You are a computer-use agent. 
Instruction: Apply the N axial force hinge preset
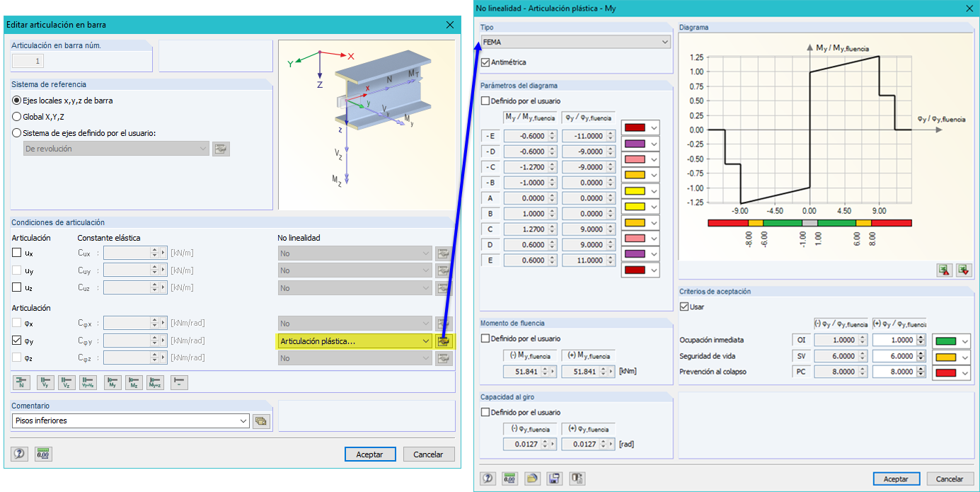(x=21, y=383)
